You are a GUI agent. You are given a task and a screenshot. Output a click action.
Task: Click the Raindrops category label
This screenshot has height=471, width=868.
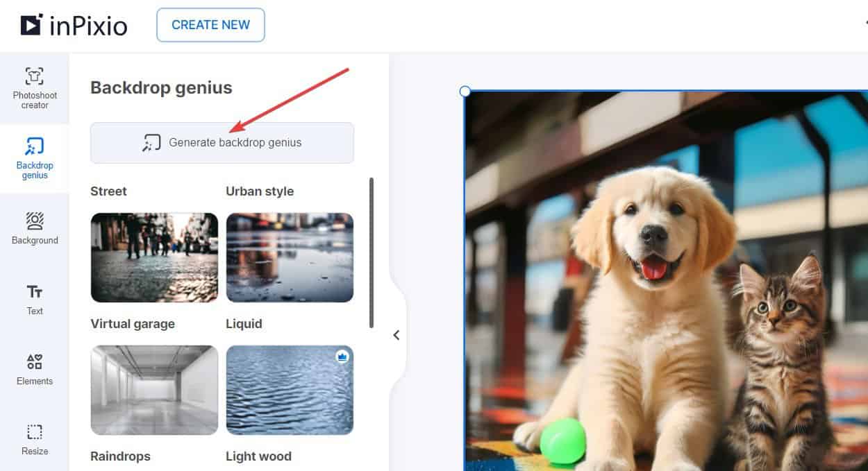120,456
